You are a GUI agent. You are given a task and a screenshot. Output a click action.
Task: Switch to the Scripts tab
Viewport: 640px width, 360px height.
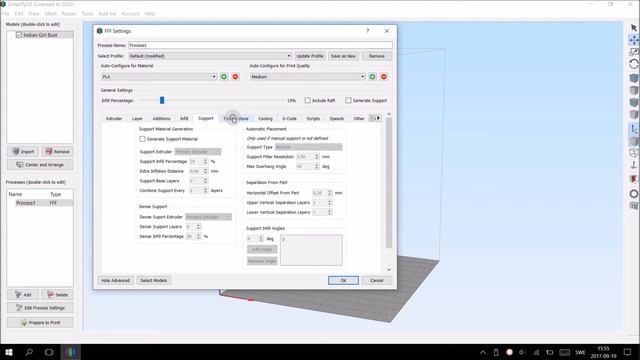pyautogui.click(x=313, y=119)
